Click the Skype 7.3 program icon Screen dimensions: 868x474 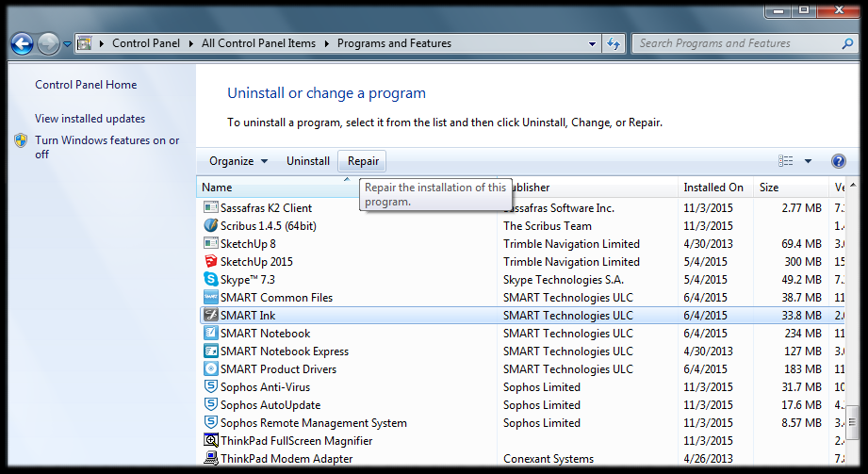point(211,280)
